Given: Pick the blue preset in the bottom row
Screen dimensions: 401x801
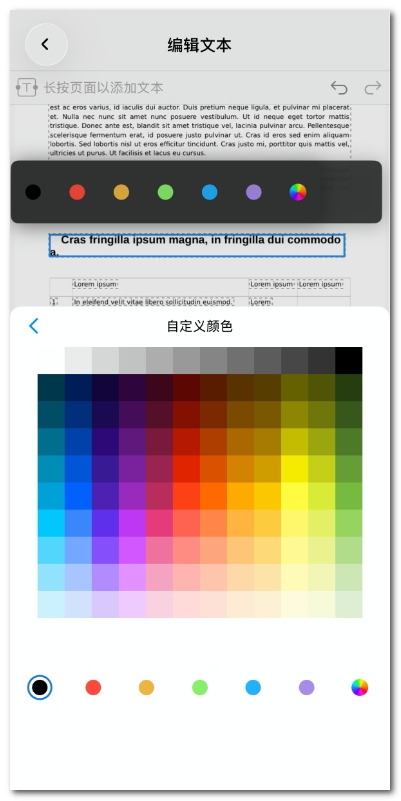Looking at the screenshot, I should coord(253,687).
